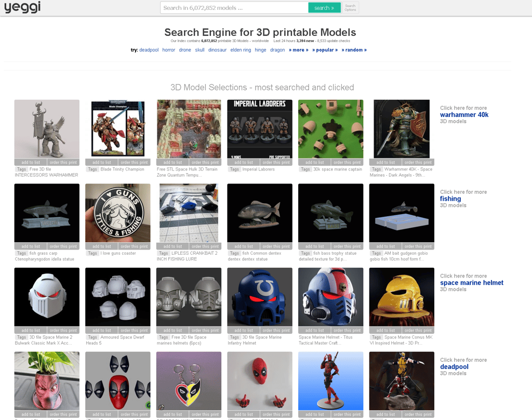The height and width of the screenshot is (420, 532).
Task: Add Lipless Crankbait lure to list
Action: 172,246
